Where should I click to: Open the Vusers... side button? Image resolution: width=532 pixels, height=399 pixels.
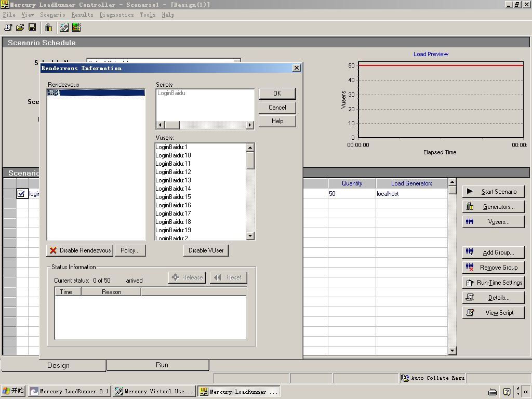[494, 222]
